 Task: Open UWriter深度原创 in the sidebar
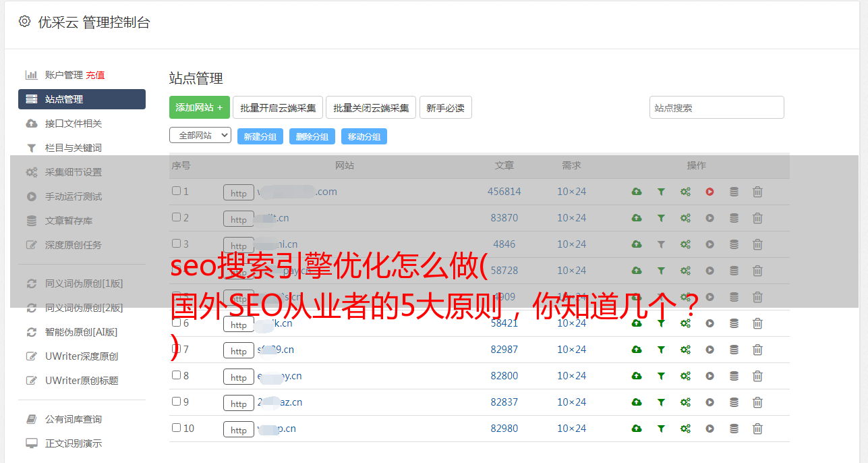82,356
